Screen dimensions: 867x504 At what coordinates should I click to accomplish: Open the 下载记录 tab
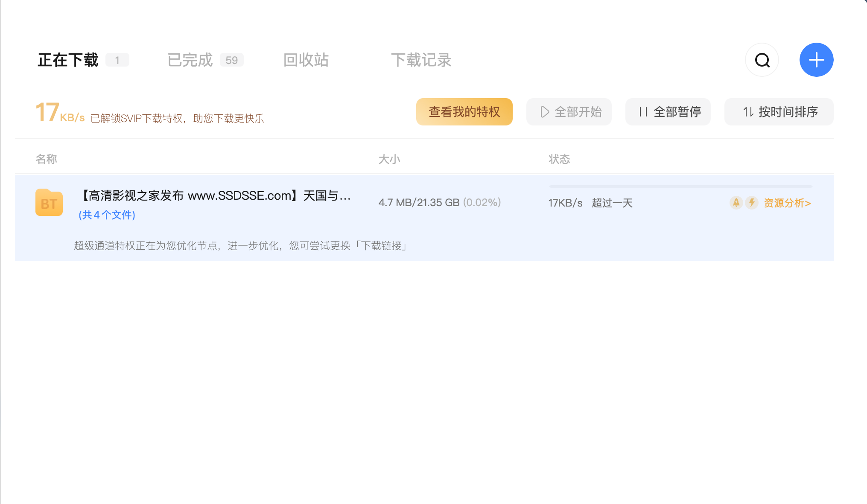pyautogui.click(x=421, y=60)
